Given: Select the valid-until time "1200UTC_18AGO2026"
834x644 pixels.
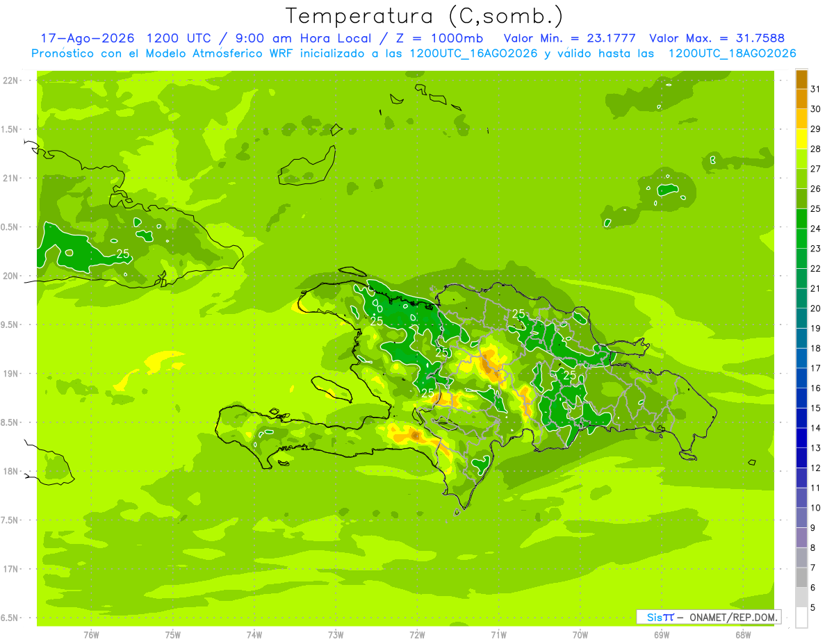Looking at the screenshot, I should [x=732, y=53].
